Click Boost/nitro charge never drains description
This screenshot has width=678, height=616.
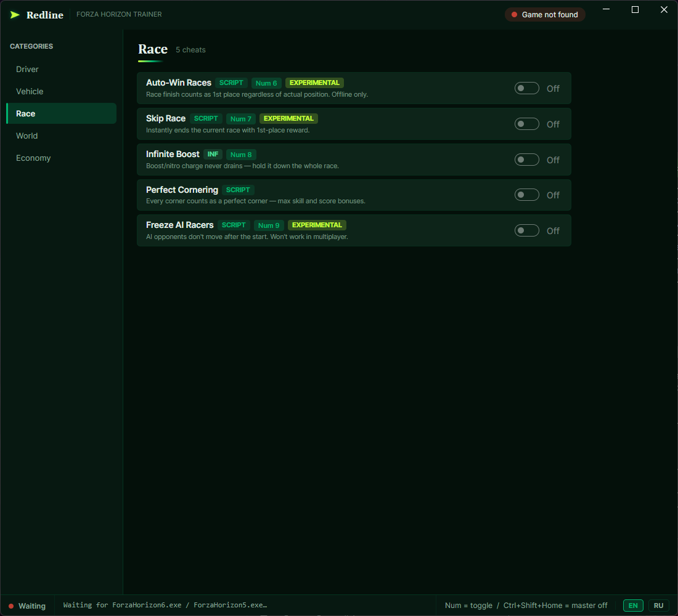(243, 166)
